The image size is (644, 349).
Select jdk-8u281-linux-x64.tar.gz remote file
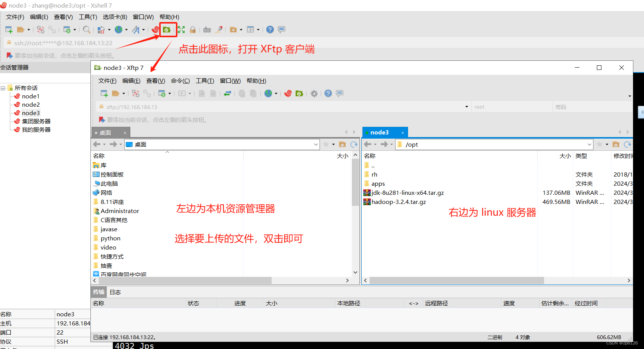point(407,193)
